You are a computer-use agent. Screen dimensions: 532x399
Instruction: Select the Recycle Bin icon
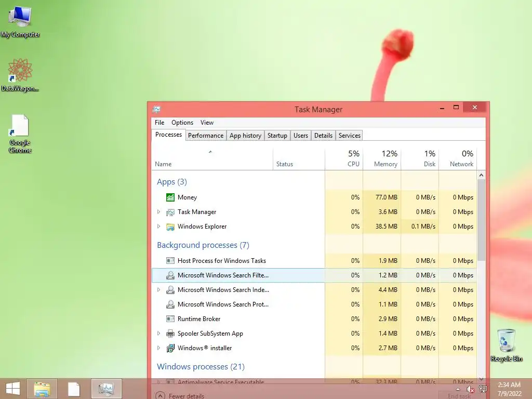coord(506,345)
